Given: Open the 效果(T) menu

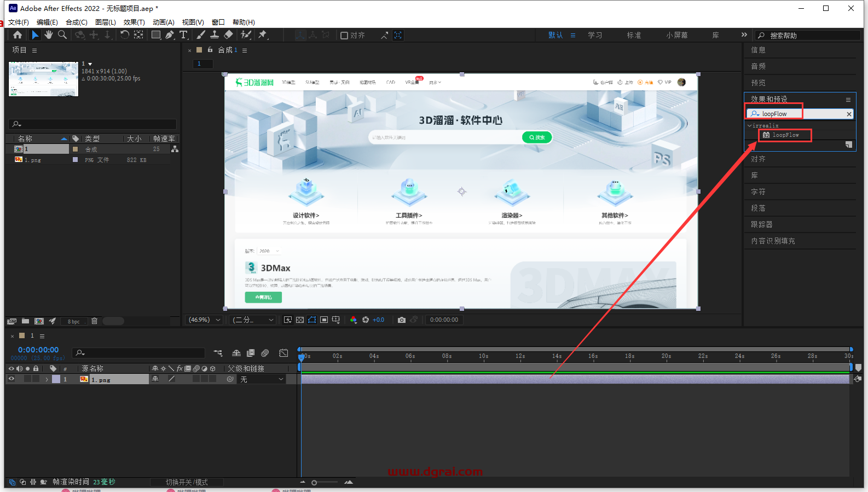Looking at the screenshot, I should (x=134, y=22).
